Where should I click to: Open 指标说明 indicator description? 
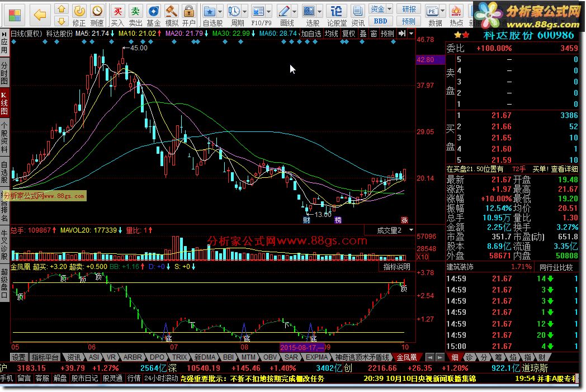(397, 266)
